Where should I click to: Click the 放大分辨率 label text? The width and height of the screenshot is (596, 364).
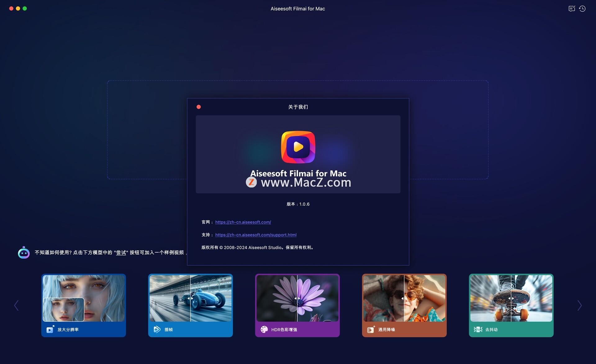[68, 330]
